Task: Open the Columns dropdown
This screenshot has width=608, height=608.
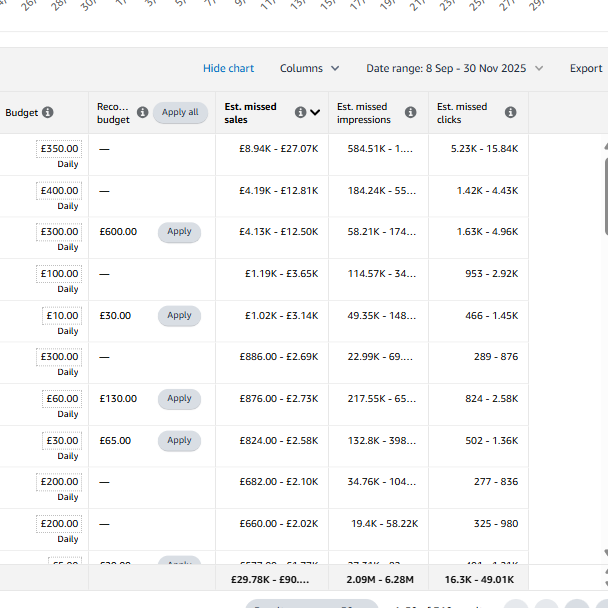Action: (309, 69)
